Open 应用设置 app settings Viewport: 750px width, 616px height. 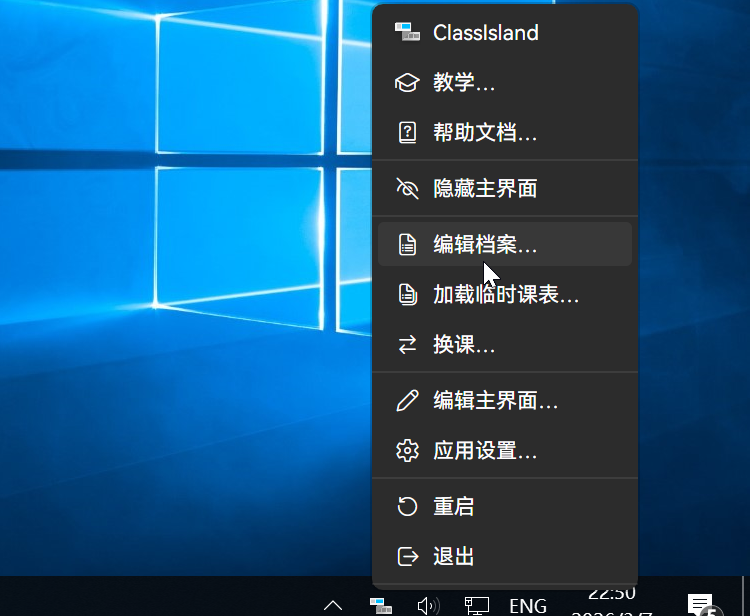coord(505,451)
